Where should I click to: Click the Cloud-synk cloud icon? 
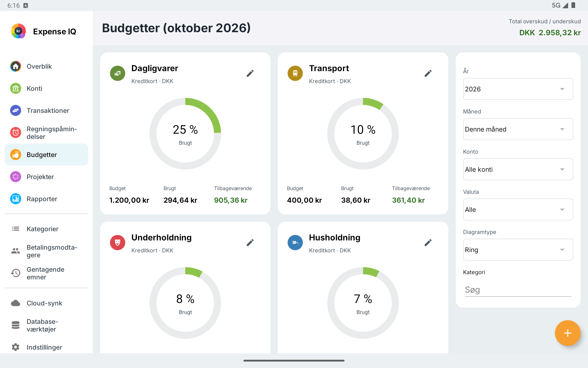click(x=16, y=303)
